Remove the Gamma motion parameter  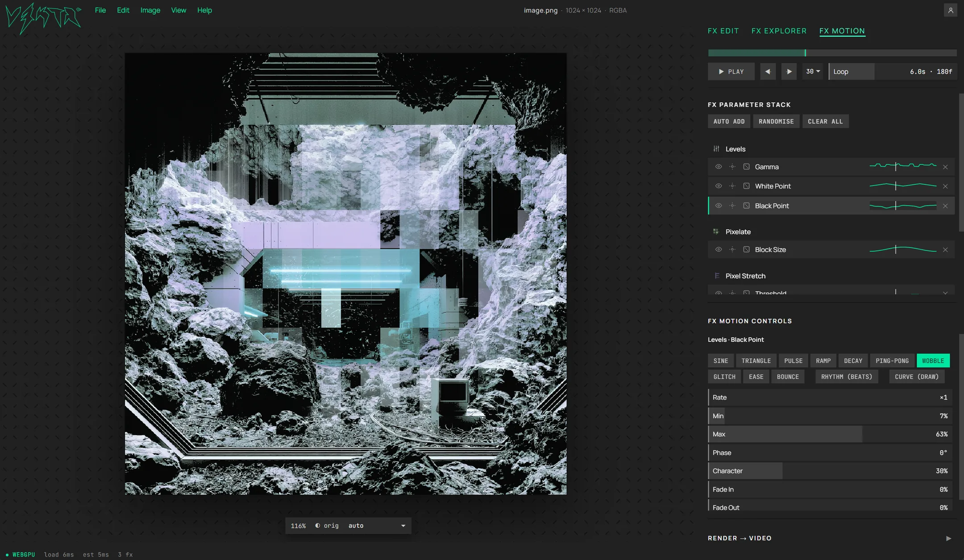[x=945, y=167]
